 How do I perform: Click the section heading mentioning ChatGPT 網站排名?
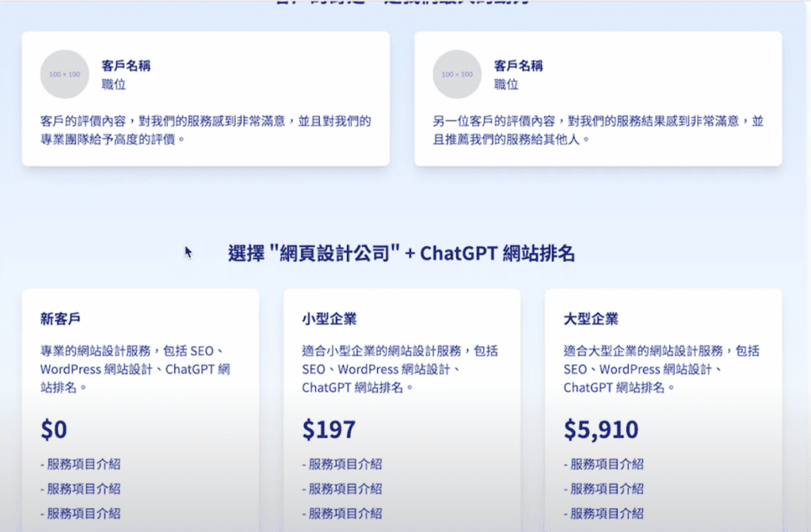click(402, 254)
